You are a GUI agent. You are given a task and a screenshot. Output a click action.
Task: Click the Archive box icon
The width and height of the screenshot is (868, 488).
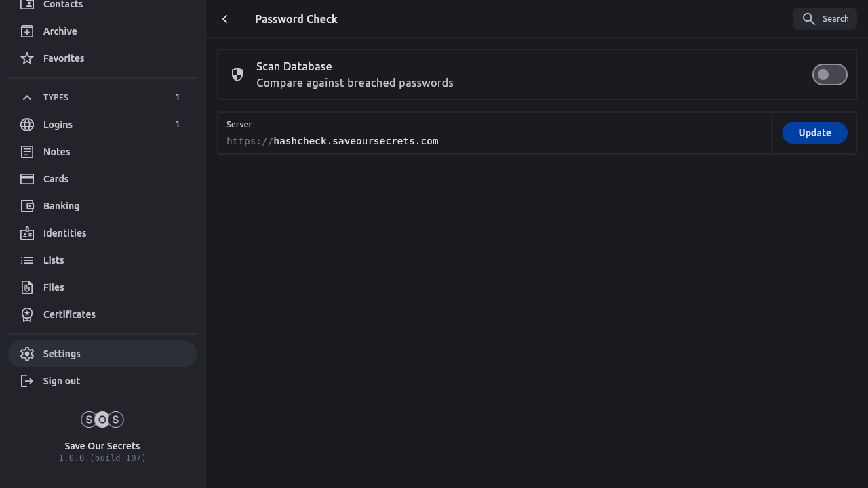tap(27, 31)
